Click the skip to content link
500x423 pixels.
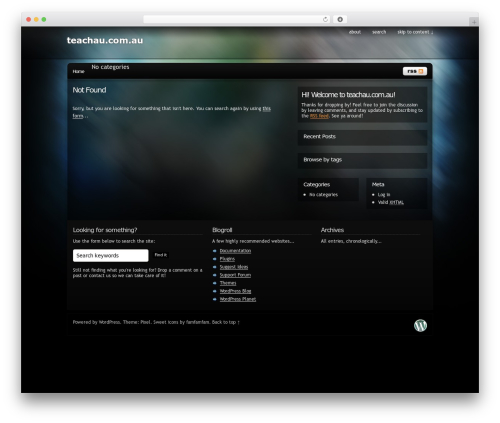pos(415,32)
